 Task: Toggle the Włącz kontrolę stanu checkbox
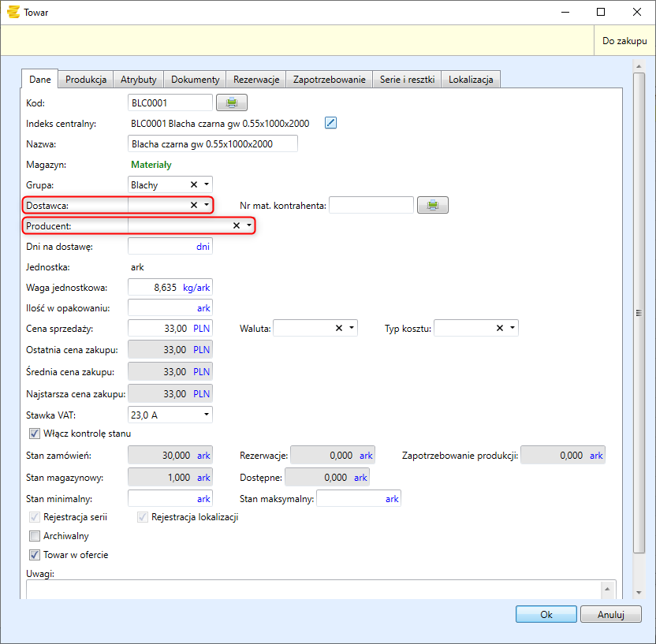[35, 433]
